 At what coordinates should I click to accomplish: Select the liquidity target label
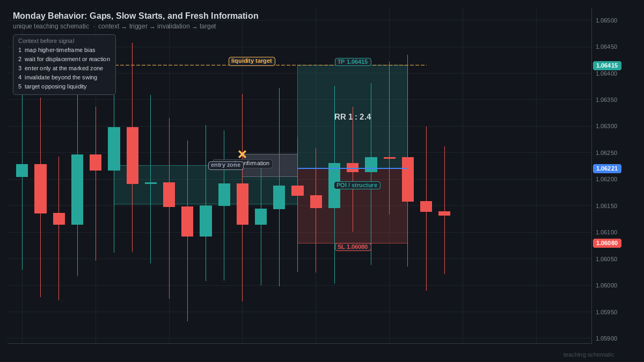(252, 61)
